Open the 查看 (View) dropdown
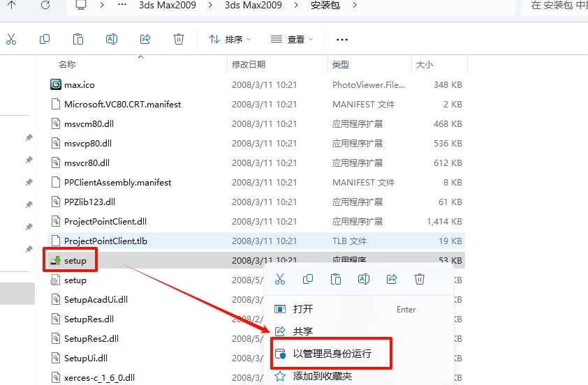The height and width of the screenshot is (385, 588). (x=292, y=40)
